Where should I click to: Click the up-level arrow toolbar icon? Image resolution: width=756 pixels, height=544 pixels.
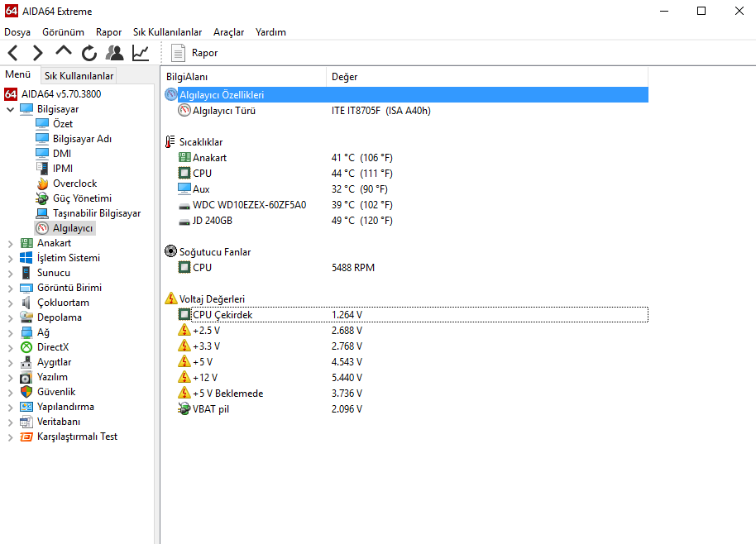pos(64,52)
